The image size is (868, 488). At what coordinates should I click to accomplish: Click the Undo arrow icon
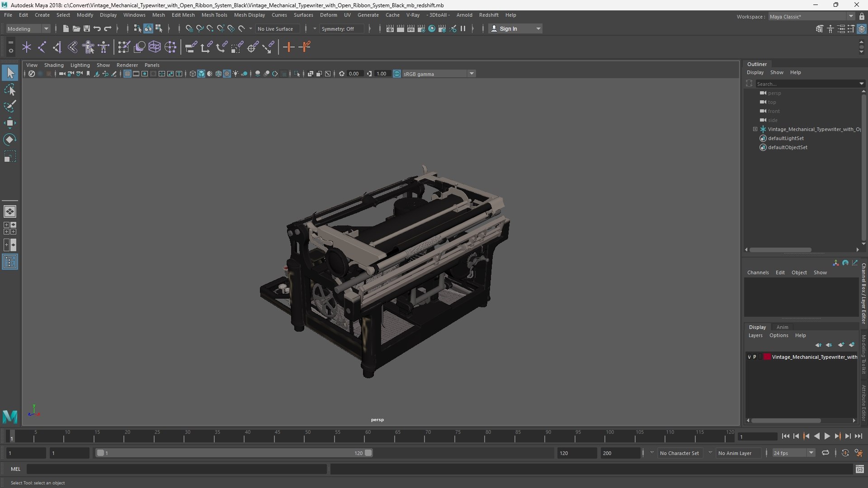(x=97, y=28)
